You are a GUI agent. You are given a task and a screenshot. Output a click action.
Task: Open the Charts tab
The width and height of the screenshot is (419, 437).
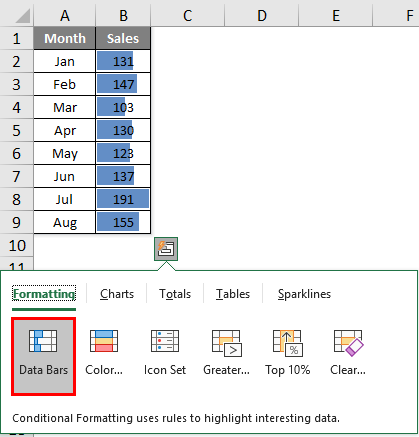coord(117,294)
